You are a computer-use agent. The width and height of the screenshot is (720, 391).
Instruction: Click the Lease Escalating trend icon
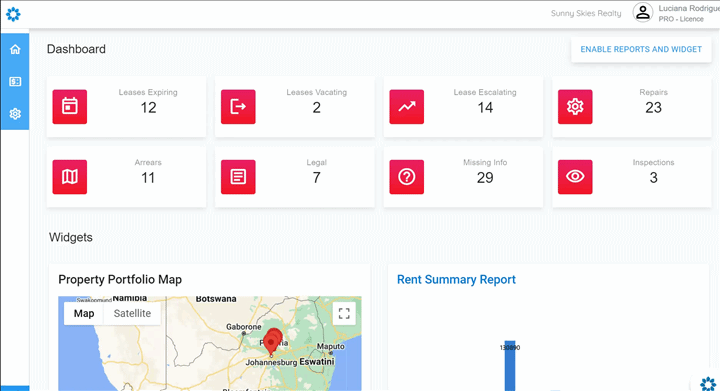pyautogui.click(x=406, y=106)
